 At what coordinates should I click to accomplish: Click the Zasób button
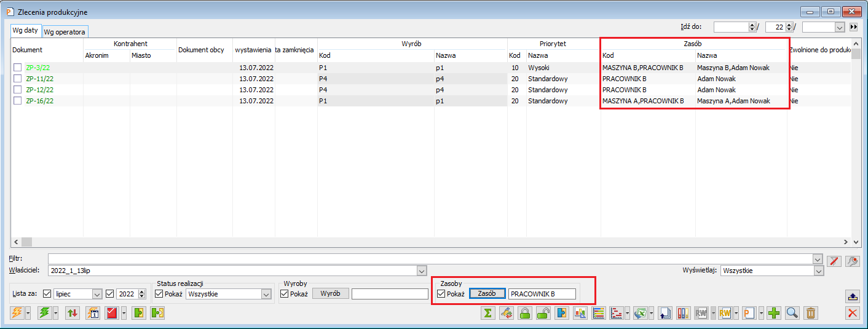[x=487, y=293]
